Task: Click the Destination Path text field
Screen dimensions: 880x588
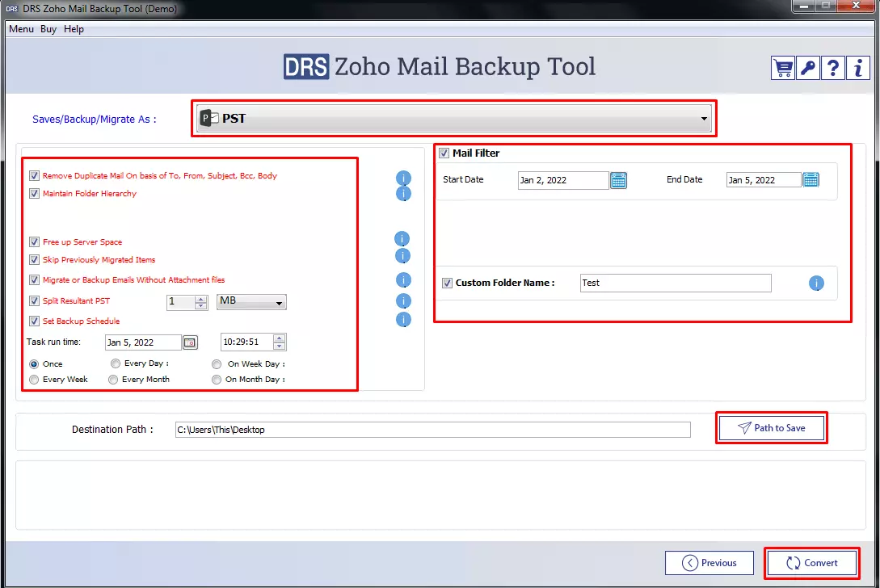Action: (432, 430)
